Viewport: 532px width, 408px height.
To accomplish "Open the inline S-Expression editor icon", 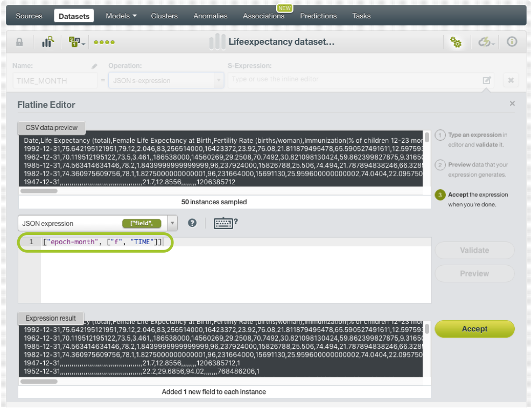I will (486, 80).
